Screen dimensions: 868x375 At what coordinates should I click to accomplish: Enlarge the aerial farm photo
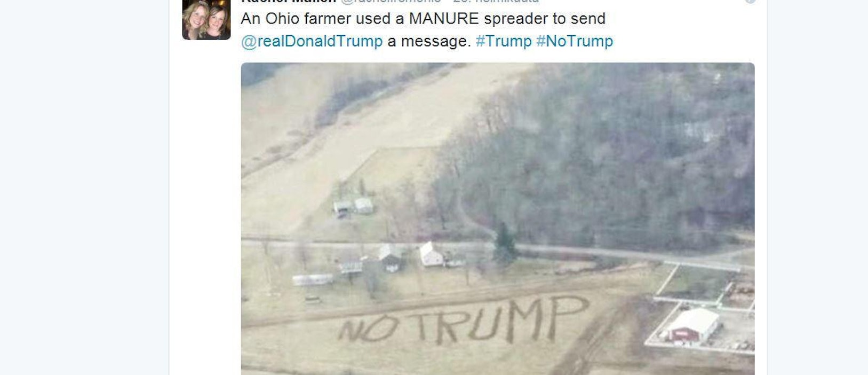[498, 219]
